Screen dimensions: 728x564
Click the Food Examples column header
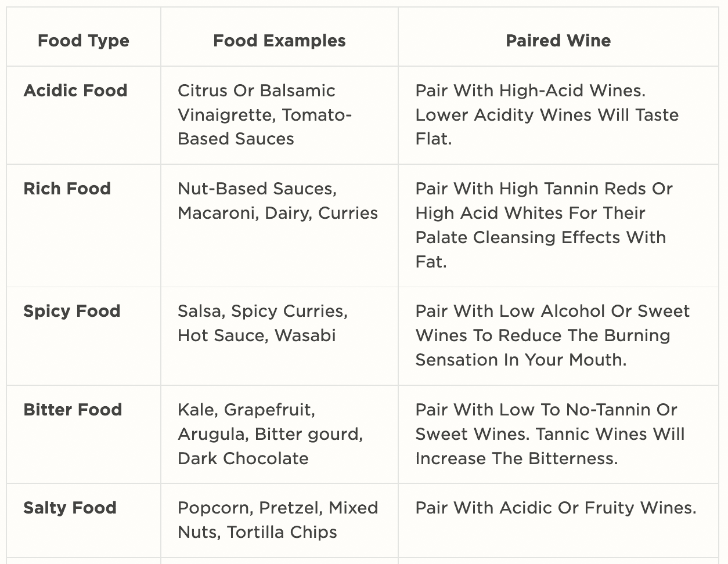point(279,41)
